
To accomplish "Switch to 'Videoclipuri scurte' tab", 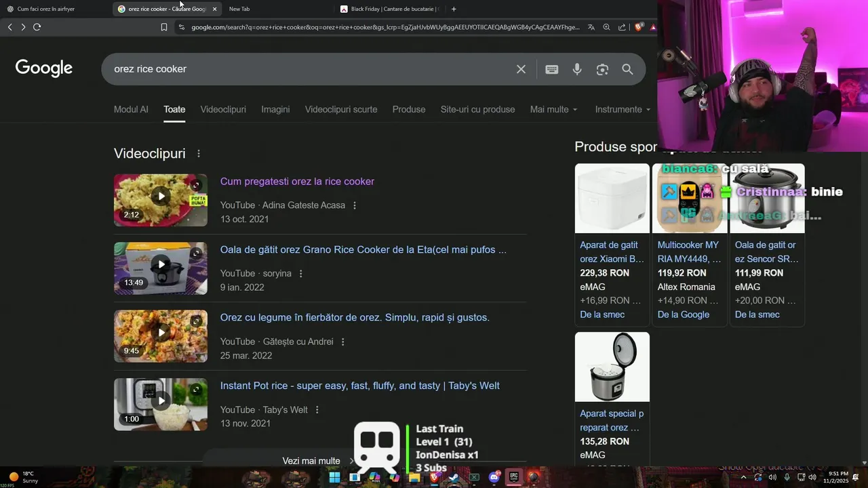I will click(x=341, y=109).
